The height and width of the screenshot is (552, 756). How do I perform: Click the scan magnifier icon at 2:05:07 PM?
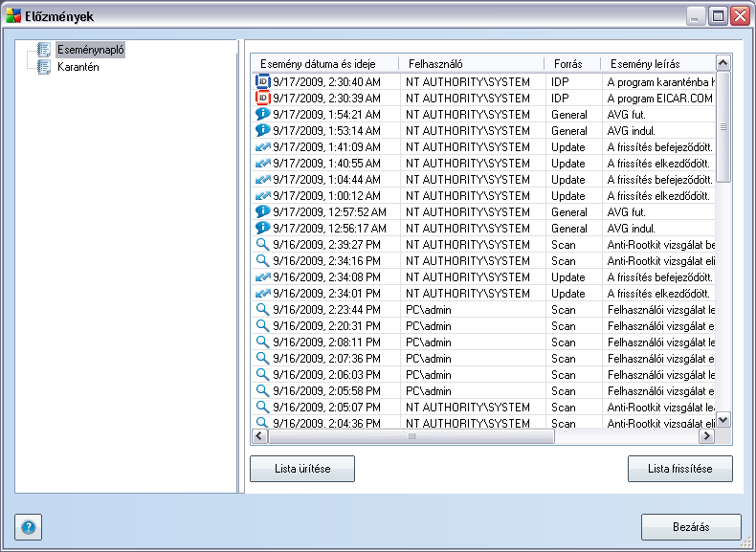pyautogui.click(x=262, y=407)
